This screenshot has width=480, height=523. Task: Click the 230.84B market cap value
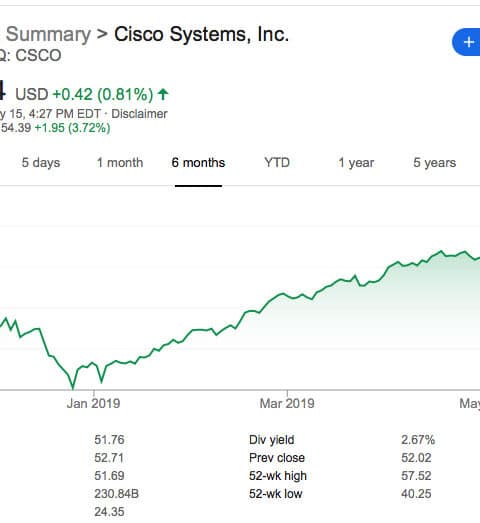pyautogui.click(x=116, y=494)
